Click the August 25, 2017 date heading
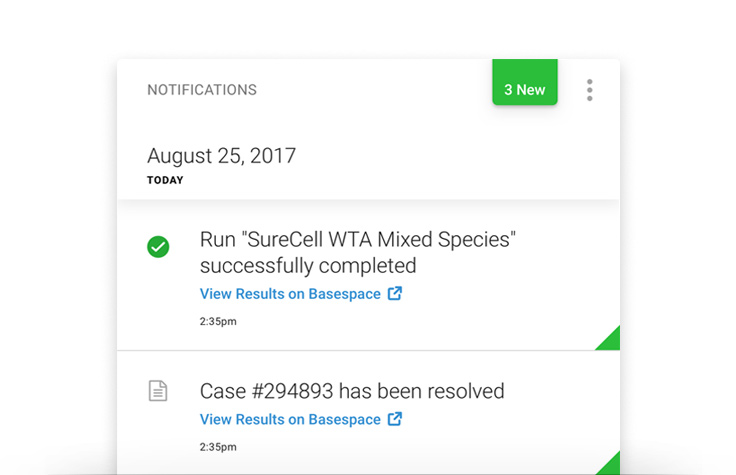 click(221, 156)
